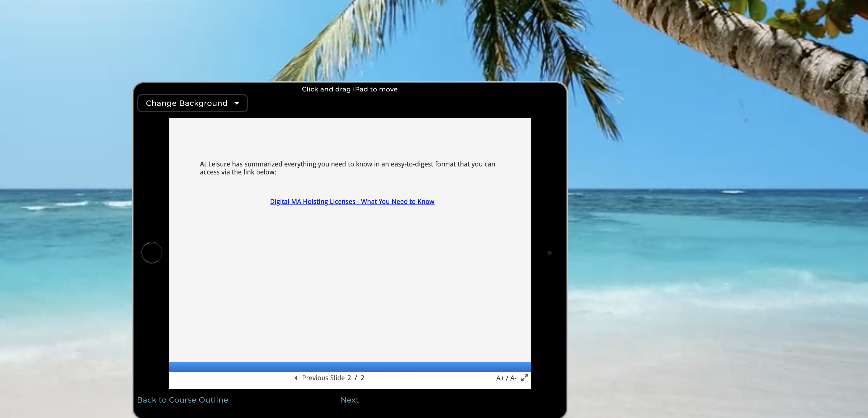Click the A+ / A- text size control
This screenshot has width=868, height=418.
point(506,378)
